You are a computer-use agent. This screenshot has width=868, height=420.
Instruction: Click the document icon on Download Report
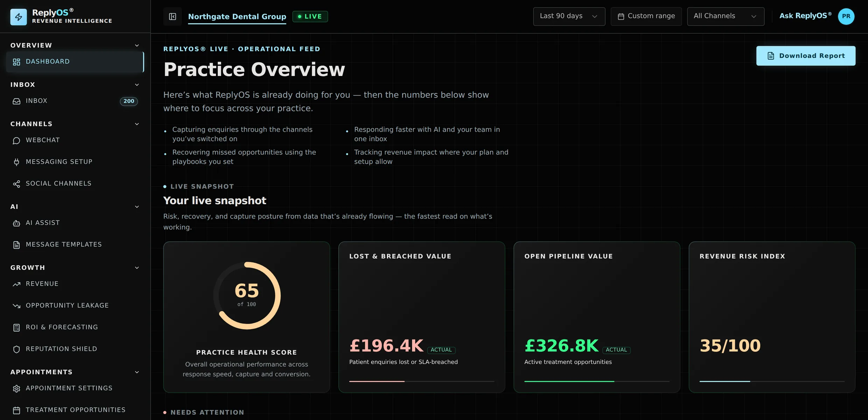771,56
